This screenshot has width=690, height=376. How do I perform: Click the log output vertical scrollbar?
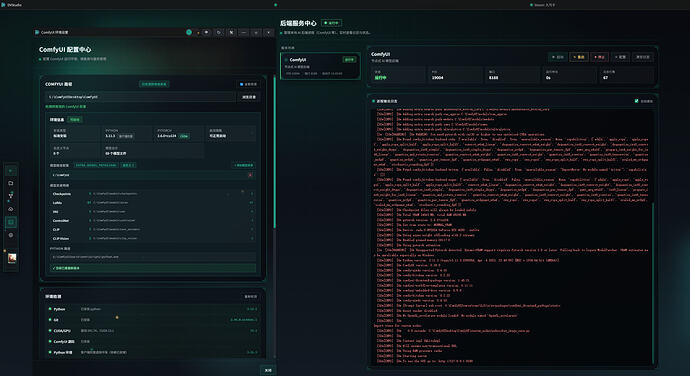coord(653,282)
